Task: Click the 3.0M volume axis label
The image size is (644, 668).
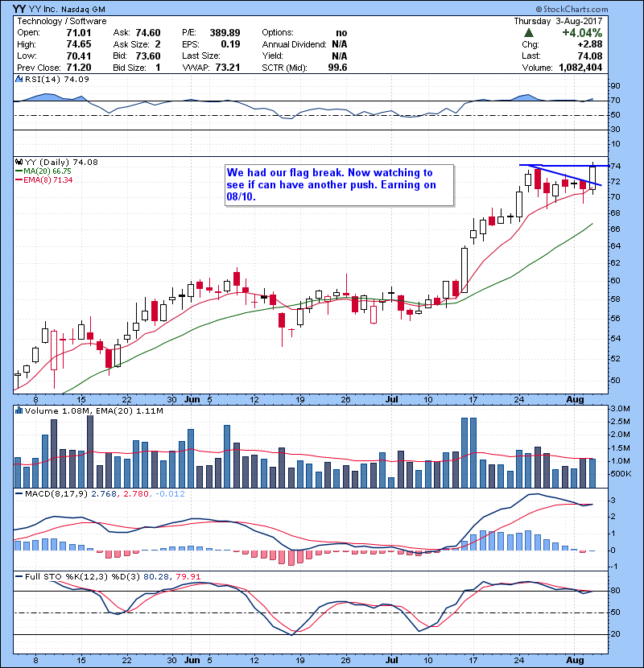Action: (x=620, y=409)
